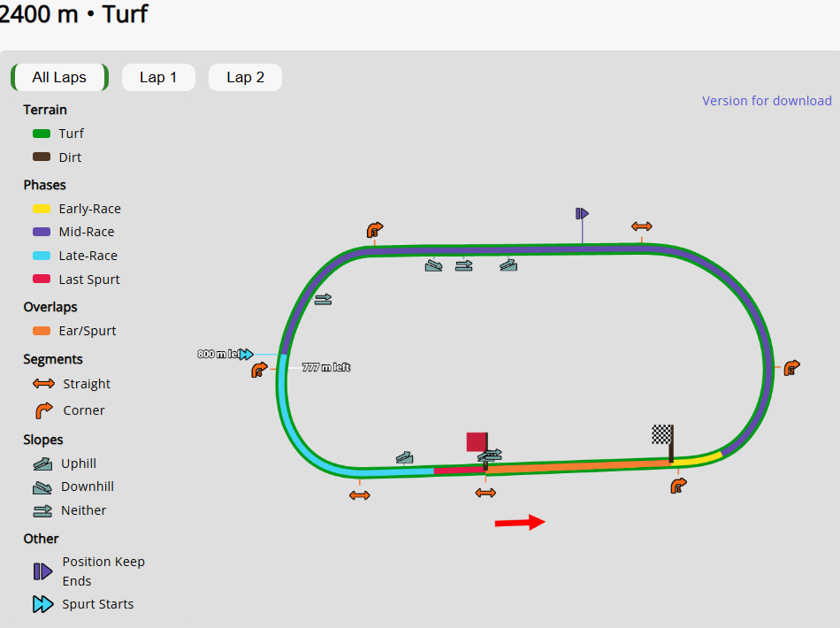Click the orange Ear/Spurt segment of the track
The height and width of the screenshot is (628, 840).
[578, 465]
